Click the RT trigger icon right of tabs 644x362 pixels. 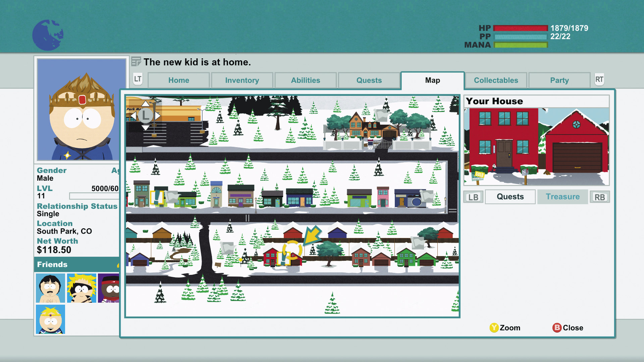599,79
